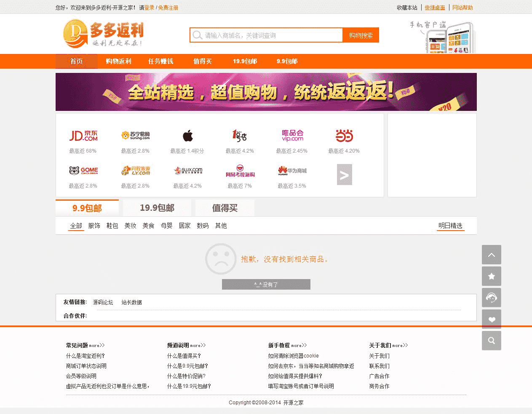
Task: Open the 网站帮助 link
Action: point(462,8)
